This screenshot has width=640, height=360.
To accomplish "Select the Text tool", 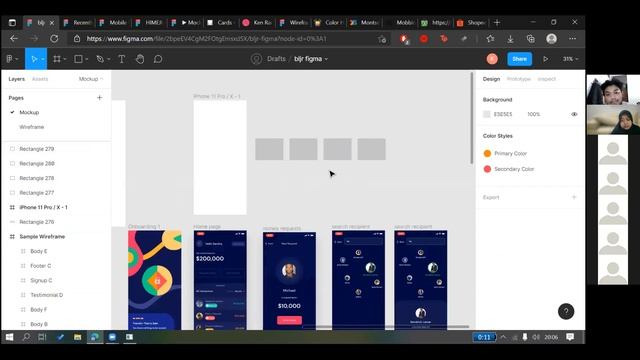I will tap(122, 59).
